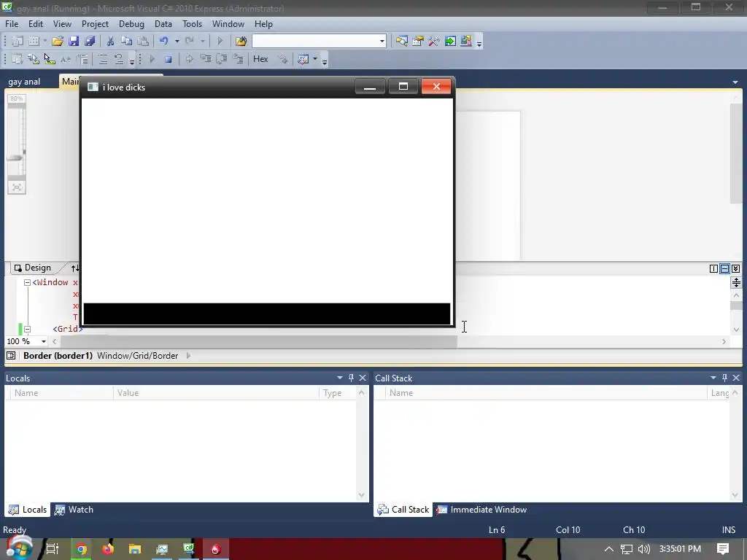Switch to the Immediate Window tab

coord(481,510)
